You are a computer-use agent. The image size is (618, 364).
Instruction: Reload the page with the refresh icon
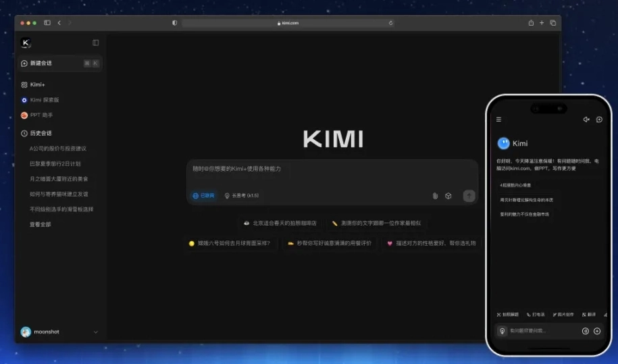click(390, 23)
